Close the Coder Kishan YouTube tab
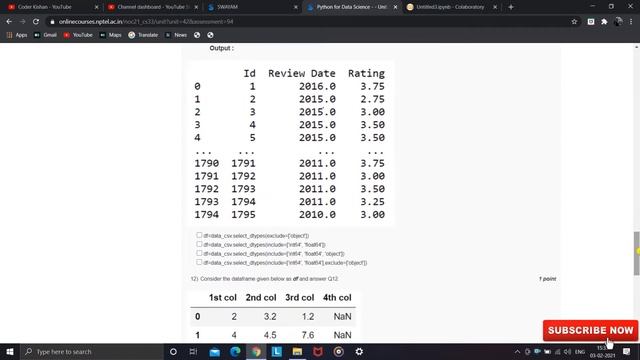 pos(97,7)
